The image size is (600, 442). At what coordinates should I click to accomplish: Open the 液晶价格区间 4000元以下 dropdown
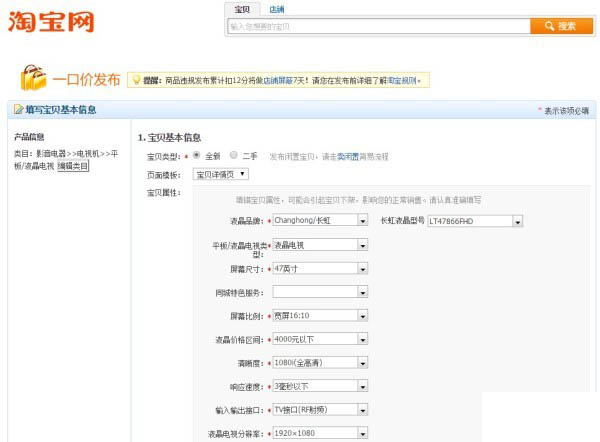[x=320, y=339]
